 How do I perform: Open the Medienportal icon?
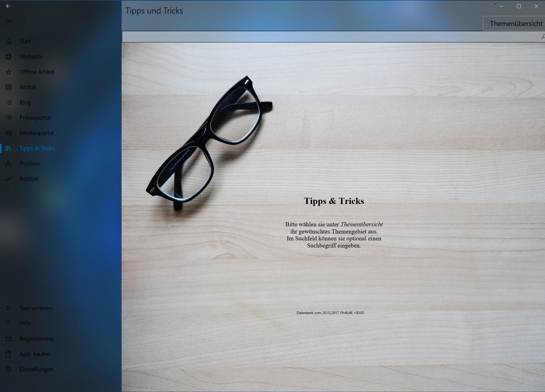[8, 133]
